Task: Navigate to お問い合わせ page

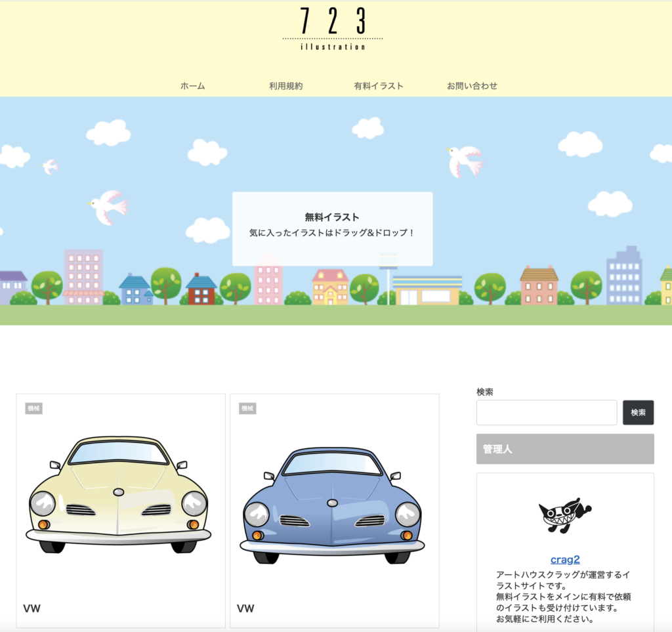Action: [472, 86]
